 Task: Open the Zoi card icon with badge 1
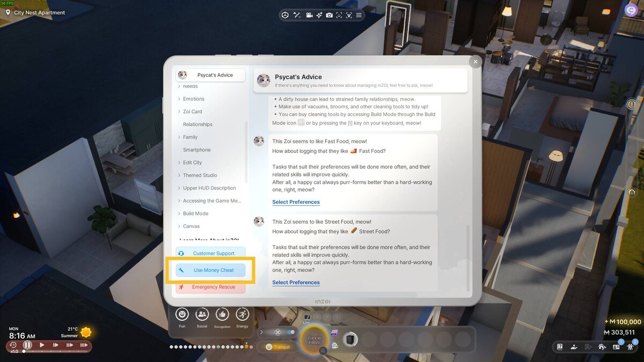click(617, 346)
